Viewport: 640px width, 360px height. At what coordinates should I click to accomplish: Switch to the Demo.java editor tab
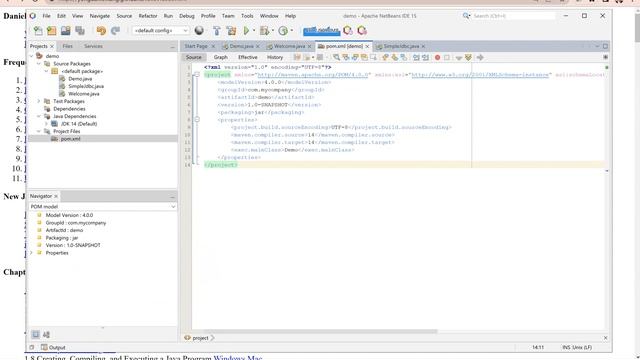point(241,47)
